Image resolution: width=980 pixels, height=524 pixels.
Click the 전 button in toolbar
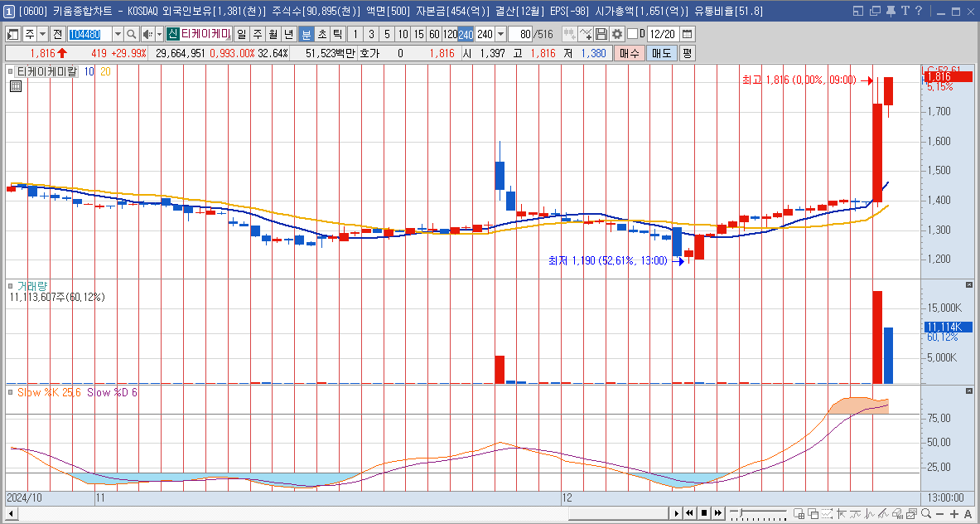[57, 34]
